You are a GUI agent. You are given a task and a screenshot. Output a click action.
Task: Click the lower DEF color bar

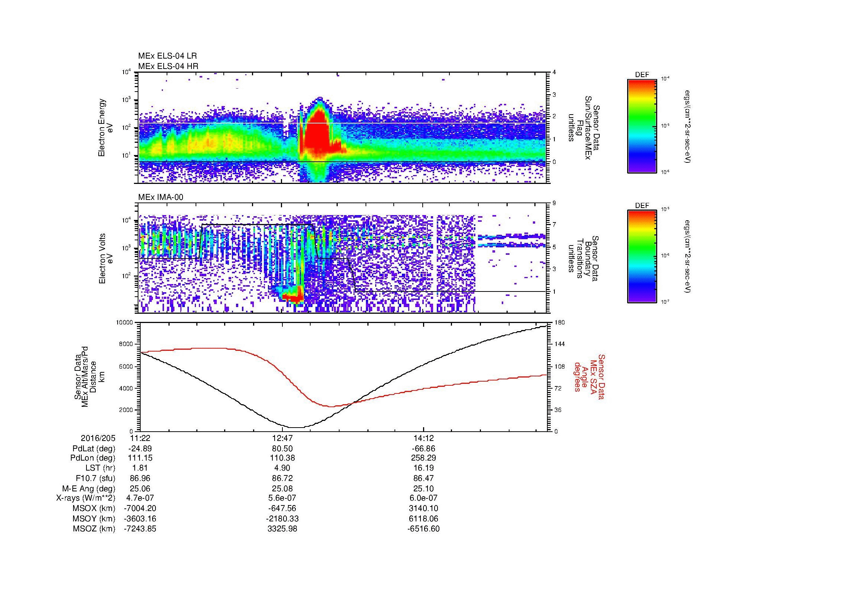click(x=642, y=257)
